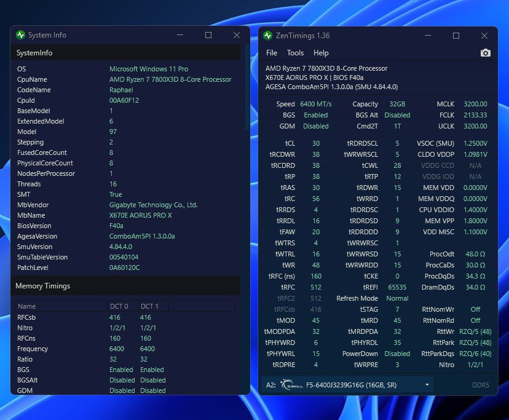509x420 pixels.
Task: Click the tRFC (ns) value 160 in ZenTimings
Action: (316, 276)
